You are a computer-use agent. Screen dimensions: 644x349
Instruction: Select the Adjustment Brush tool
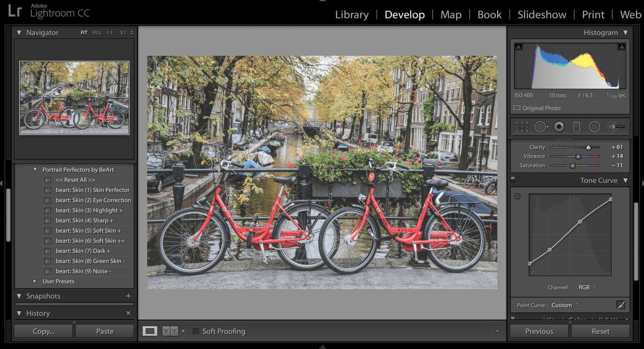[615, 126]
